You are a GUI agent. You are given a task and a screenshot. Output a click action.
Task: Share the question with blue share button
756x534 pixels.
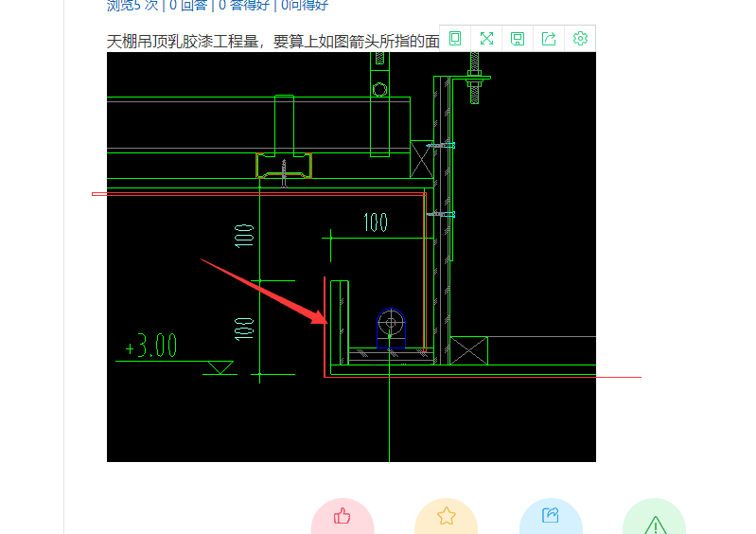pyautogui.click(x=551, y=516)
